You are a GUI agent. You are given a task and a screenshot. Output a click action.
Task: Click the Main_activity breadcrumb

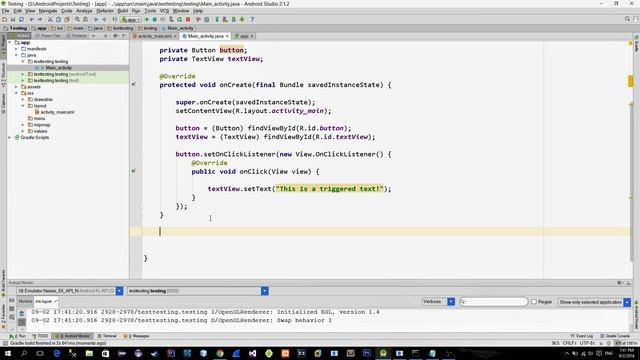point(178,28)
